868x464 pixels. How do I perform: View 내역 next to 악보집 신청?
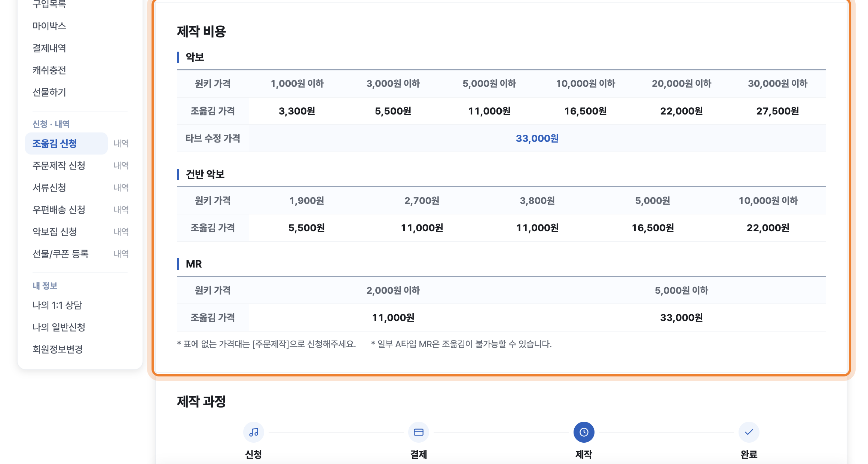pyautogui.click(x=121, y=232)
